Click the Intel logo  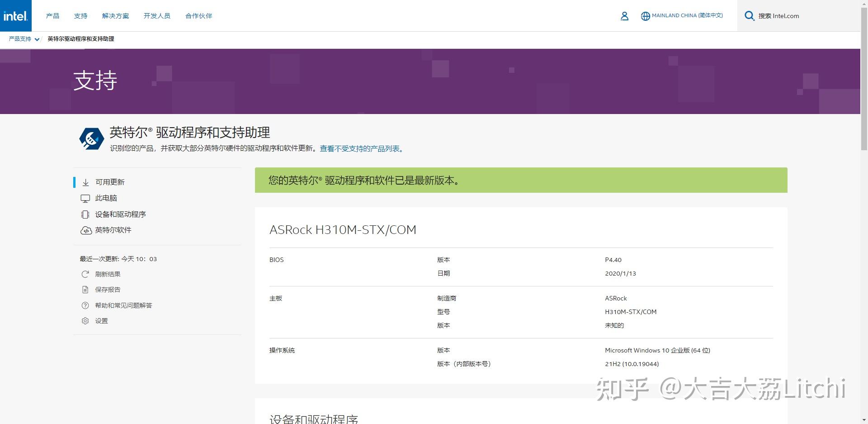coord(16,16)
